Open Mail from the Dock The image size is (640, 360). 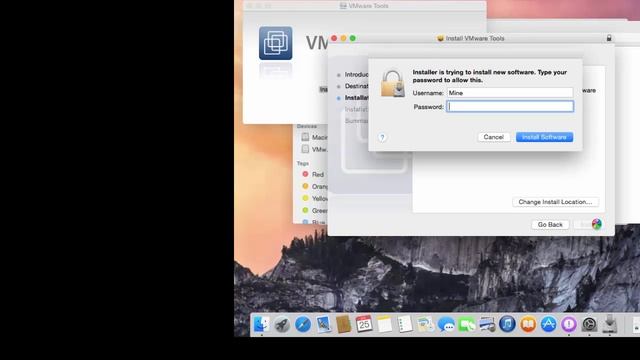click(x=323, y=325)
